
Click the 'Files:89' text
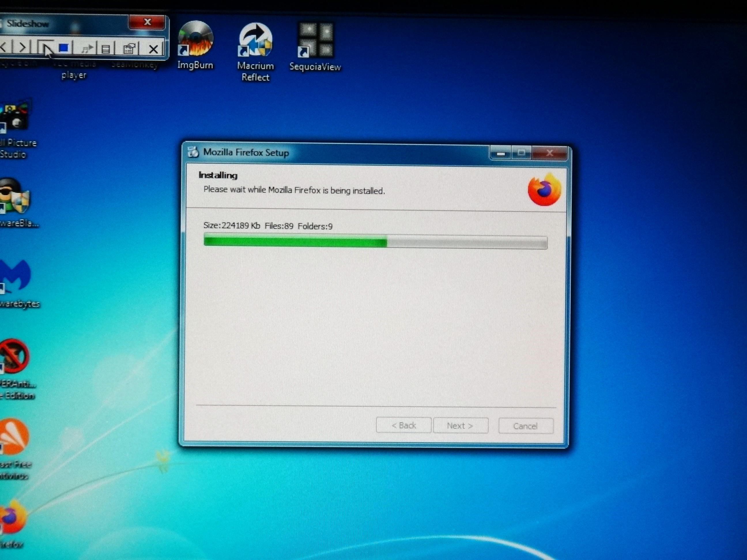pos(279,226)
